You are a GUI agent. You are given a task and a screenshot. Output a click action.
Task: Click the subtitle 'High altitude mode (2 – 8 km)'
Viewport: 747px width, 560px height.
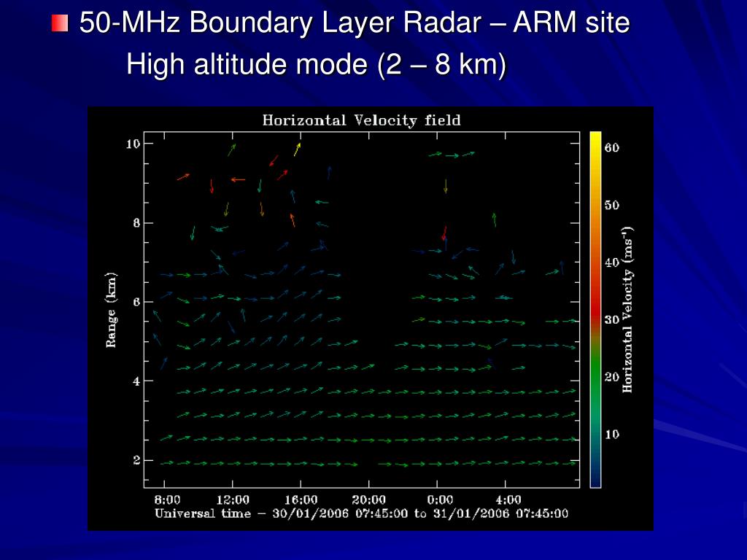[316, 64]
